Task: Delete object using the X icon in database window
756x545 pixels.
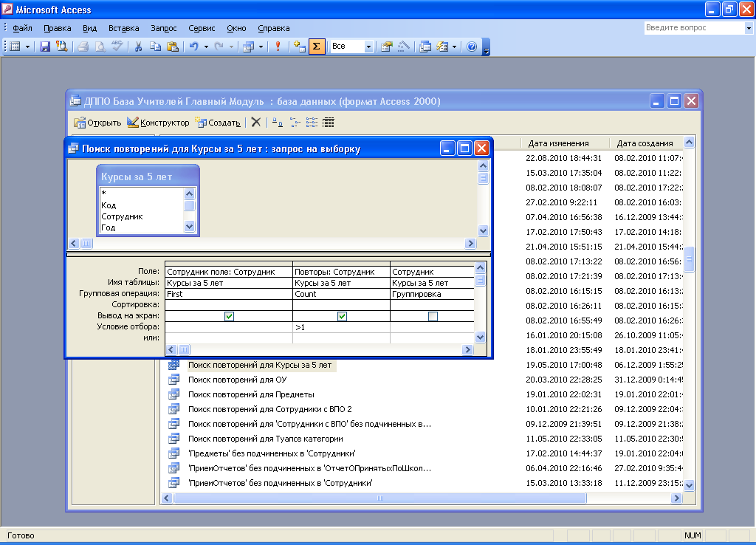Action: click(256, 123)
